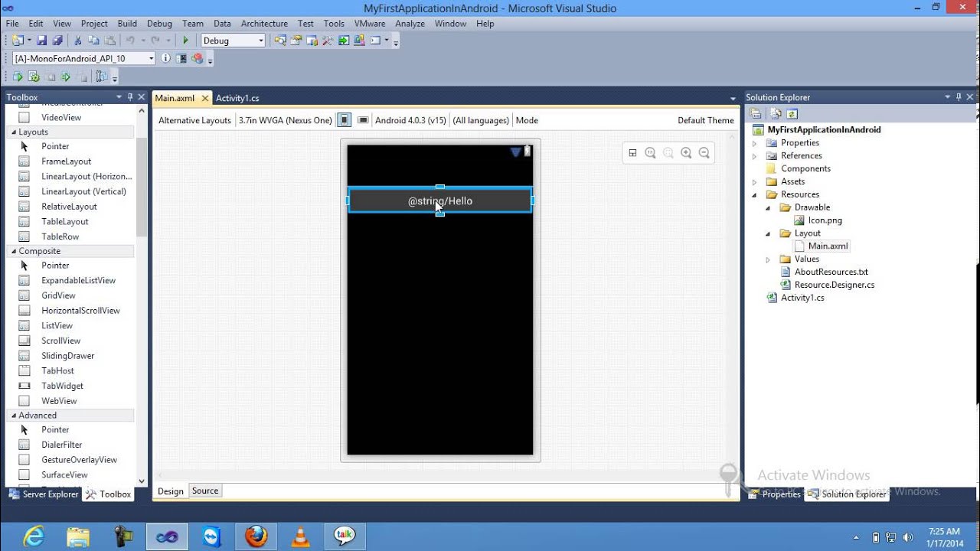Pin the Toolbox panel with auto-hide icon
Viewport: 980px width, 551px height.
click(x=130, y=97)
